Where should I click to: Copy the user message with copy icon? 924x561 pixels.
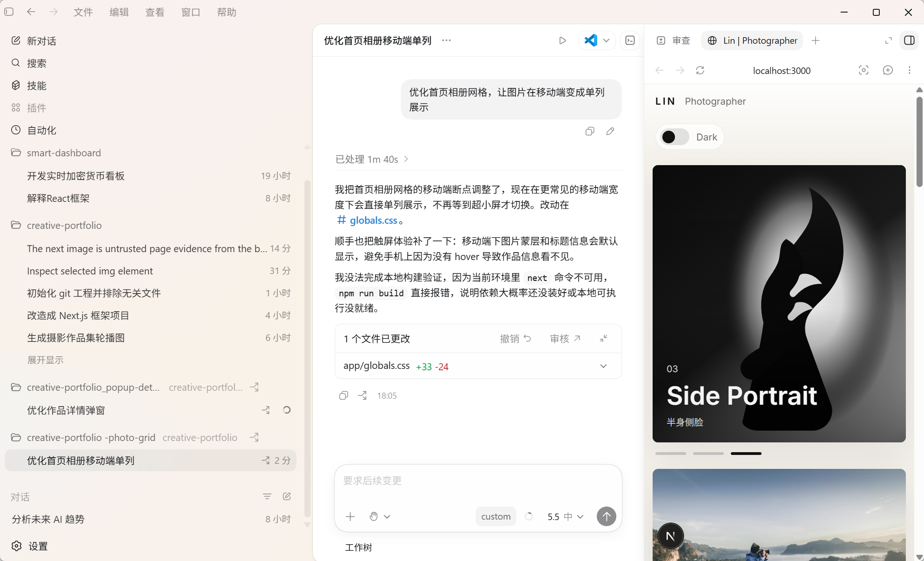click(590, 131)
